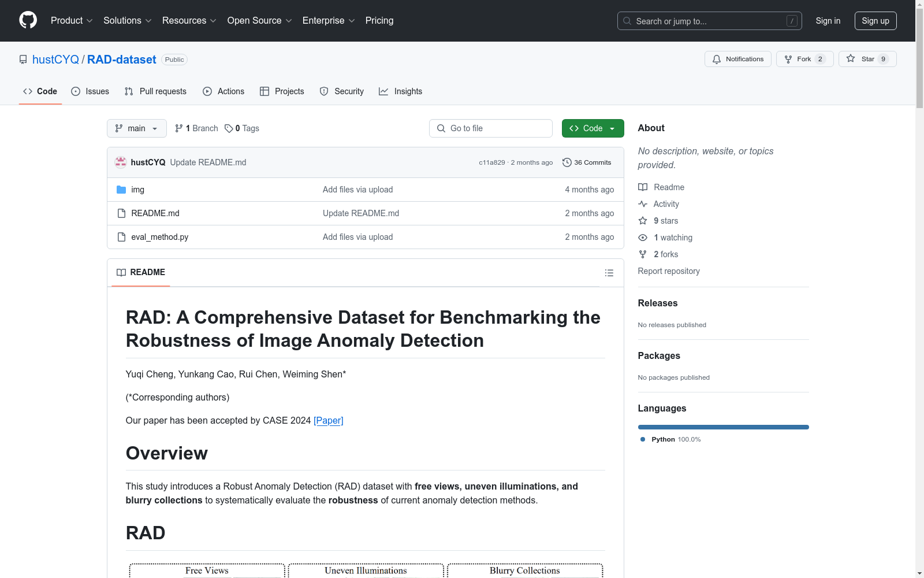Viewport: 924px width, 578px height.
Task: Open the 0 Tags list
Action: point(241,128)
